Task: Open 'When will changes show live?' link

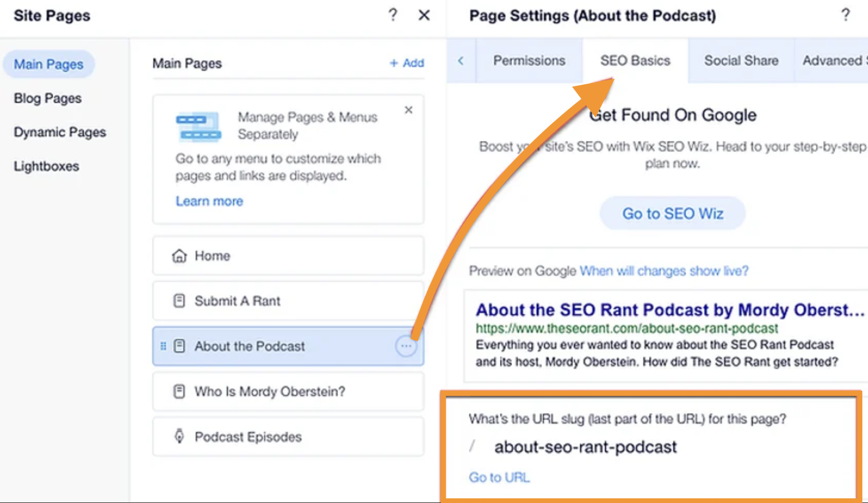Action: click(x=664, y=271)
